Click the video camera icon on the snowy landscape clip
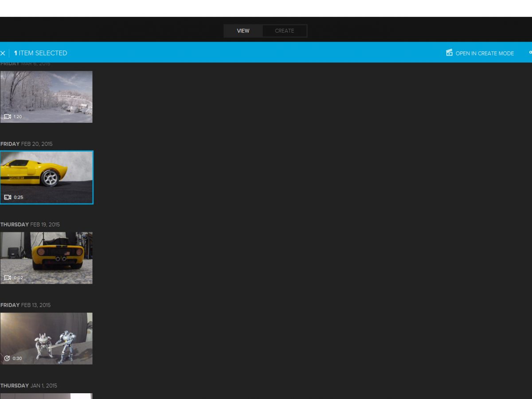This screenshot has height=399, width=532. (8, 117)
